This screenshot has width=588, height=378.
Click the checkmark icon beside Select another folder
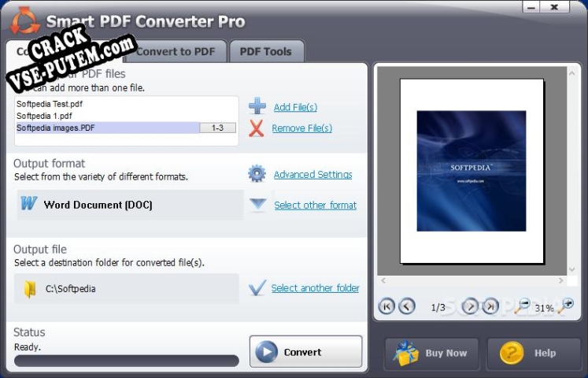point(257,287)
